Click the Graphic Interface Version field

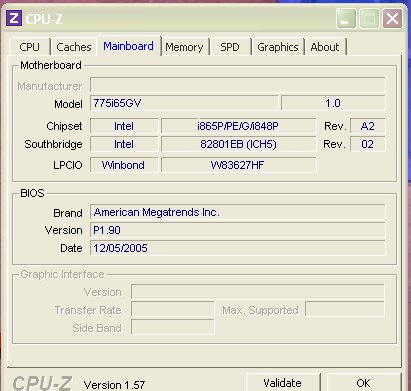click(258, 292)
